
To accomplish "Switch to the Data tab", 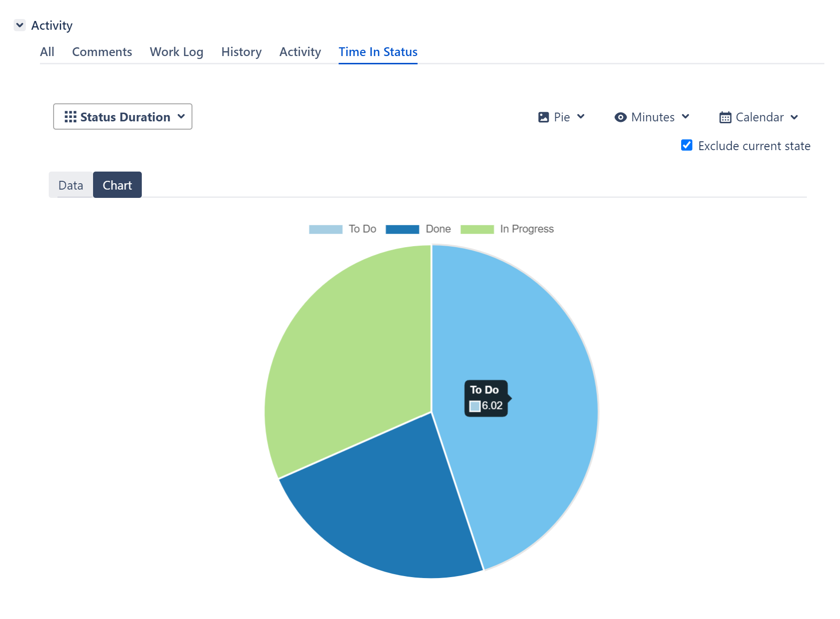I will point(71,185).
